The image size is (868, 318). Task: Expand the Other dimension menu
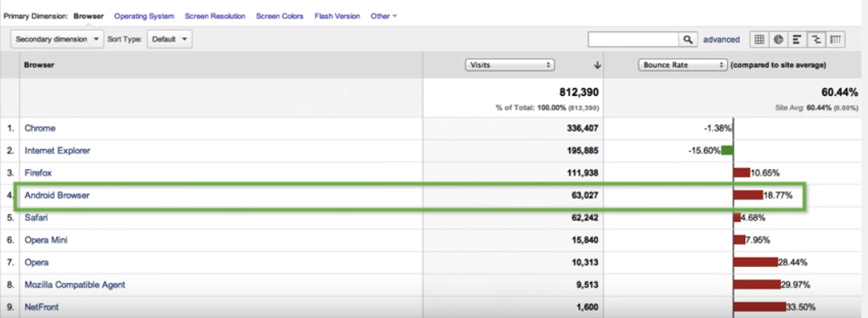click(384, 16)
